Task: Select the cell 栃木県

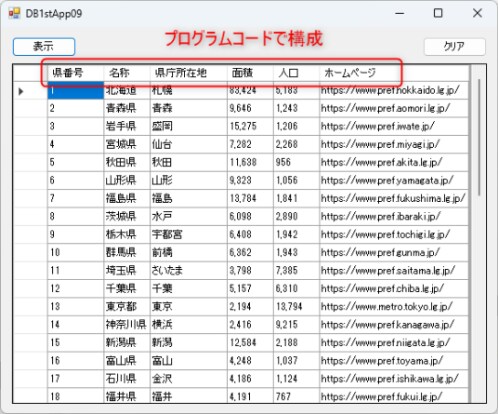Action: coord(127,234)
